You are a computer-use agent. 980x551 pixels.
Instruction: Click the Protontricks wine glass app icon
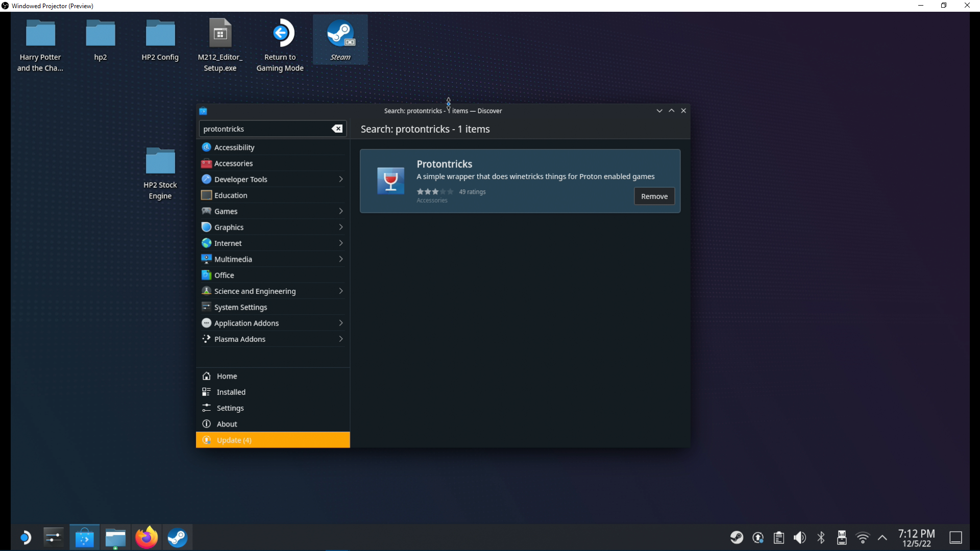390,181
